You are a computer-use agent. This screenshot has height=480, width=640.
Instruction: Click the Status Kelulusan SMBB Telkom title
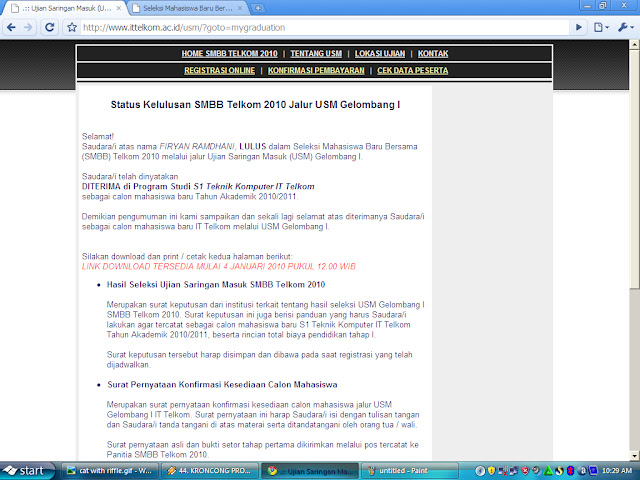click(256, 104)
